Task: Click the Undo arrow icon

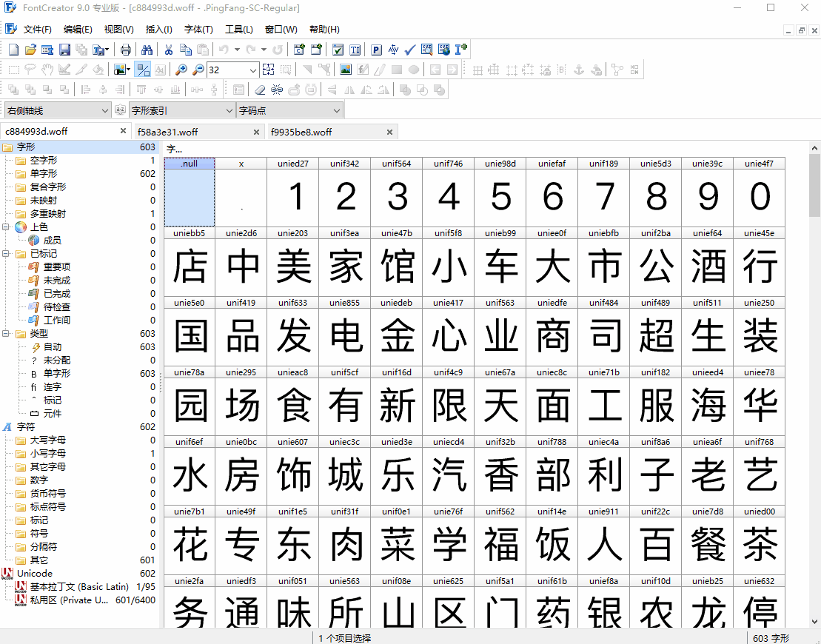Action: (x=224, y=50)
